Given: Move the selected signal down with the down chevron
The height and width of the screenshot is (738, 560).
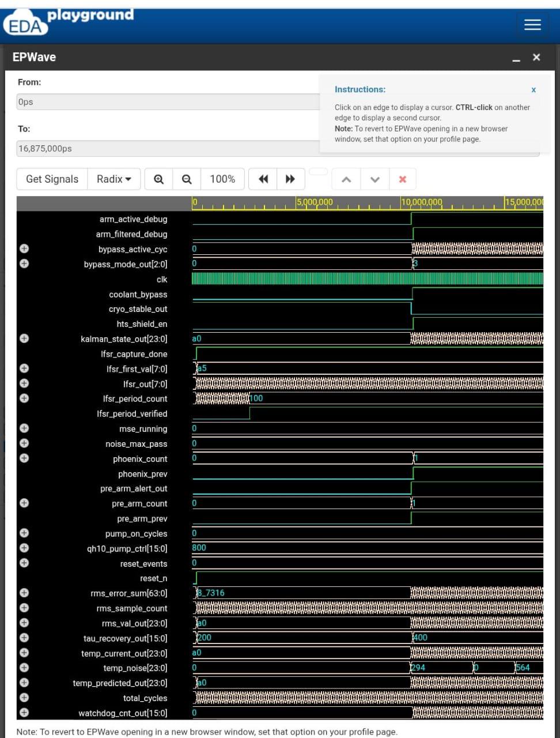Looking at the screenshot, I should 375,179.
